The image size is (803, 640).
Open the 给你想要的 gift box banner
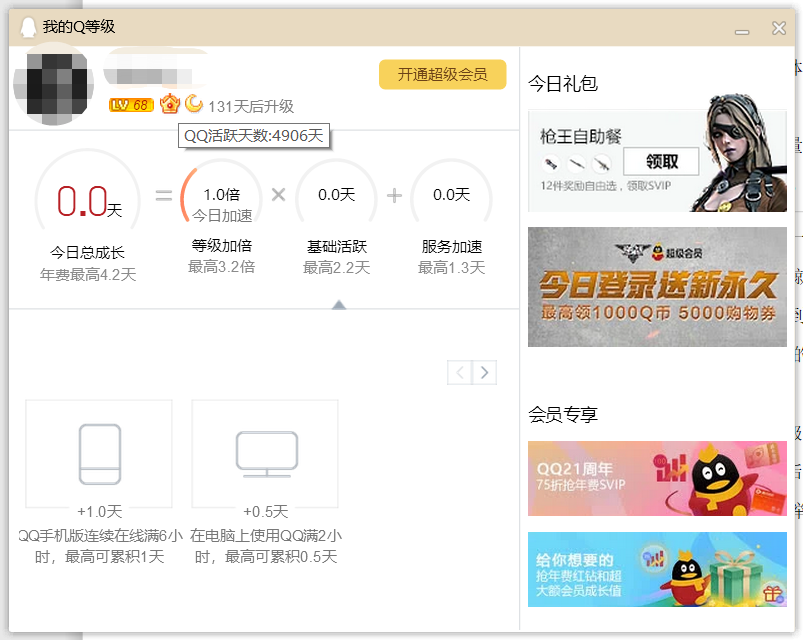[x=657, y=569]
